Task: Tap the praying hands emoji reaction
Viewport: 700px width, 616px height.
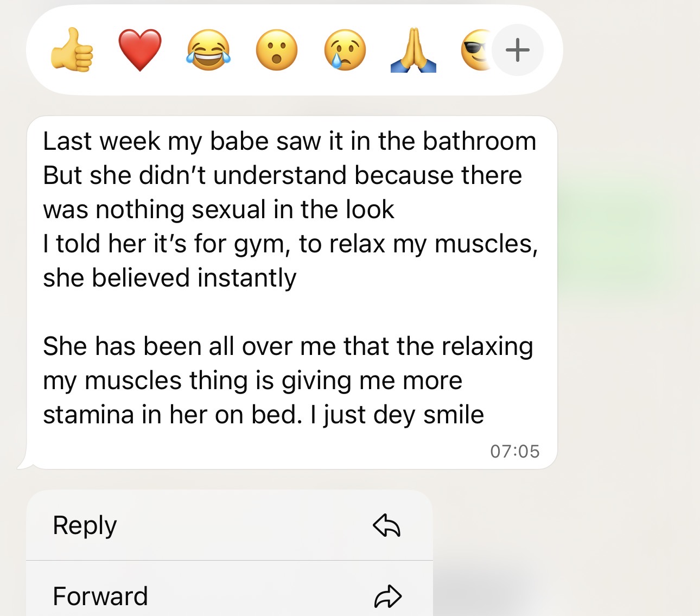Action: coord(413,49)
